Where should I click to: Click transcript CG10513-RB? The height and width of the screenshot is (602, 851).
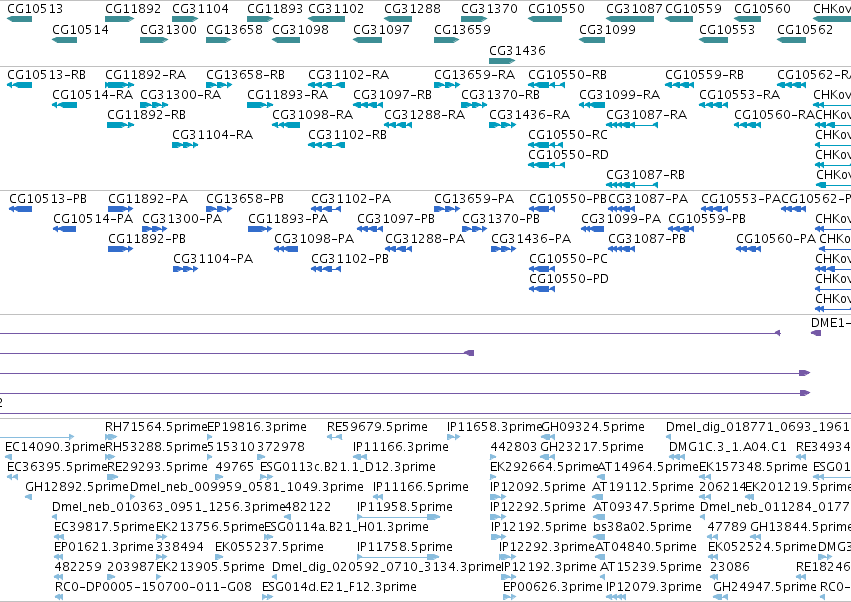tap(47, 74)
